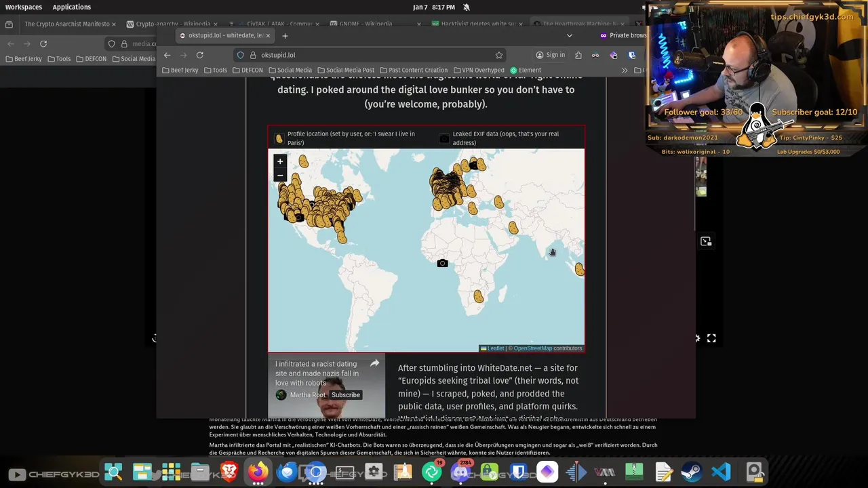The height and width of the screenshot is (488, 868).
Task: Enter fullscreen on the background video player
Action: [711, 338]
